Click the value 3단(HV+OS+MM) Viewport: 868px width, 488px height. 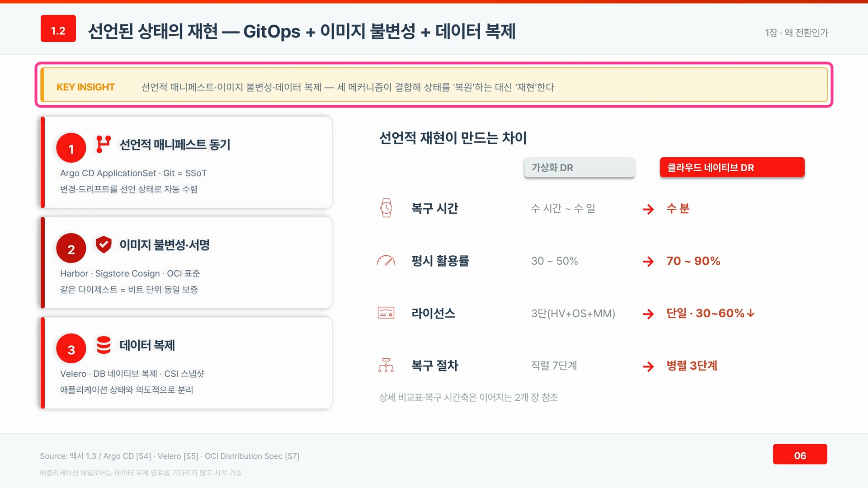[x=573, y=313]
